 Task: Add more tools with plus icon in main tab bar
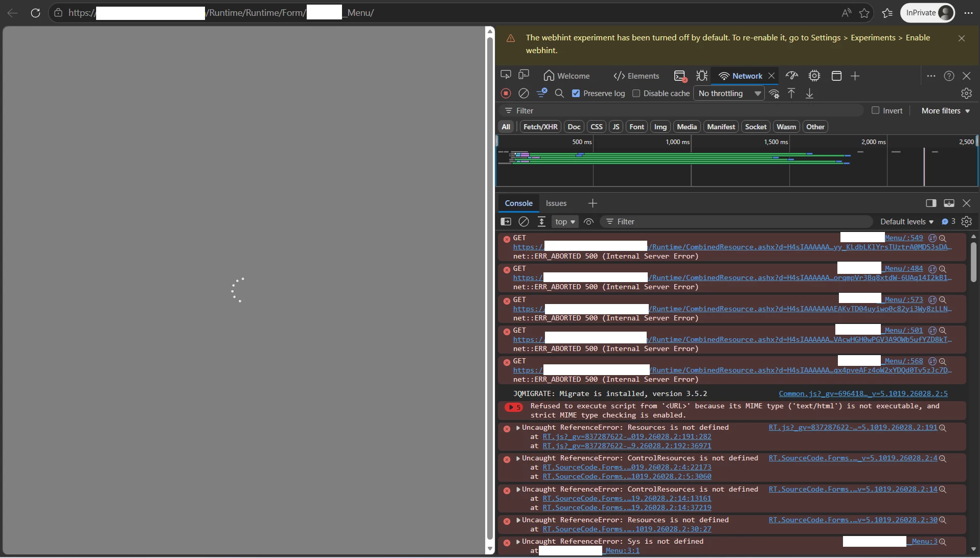(855, 76)
